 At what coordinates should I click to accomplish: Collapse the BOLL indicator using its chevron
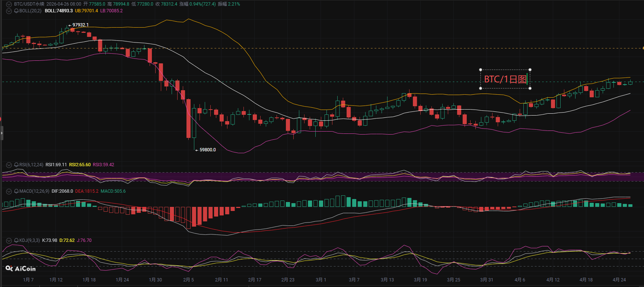pyautogui.click(x=9, y=11)
